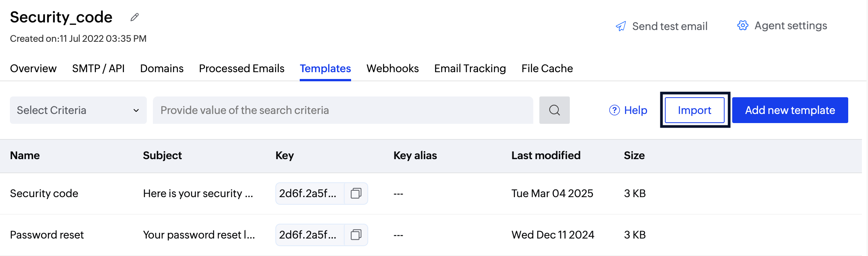Go to the Email Tracking tab

[x=470, y=68]
